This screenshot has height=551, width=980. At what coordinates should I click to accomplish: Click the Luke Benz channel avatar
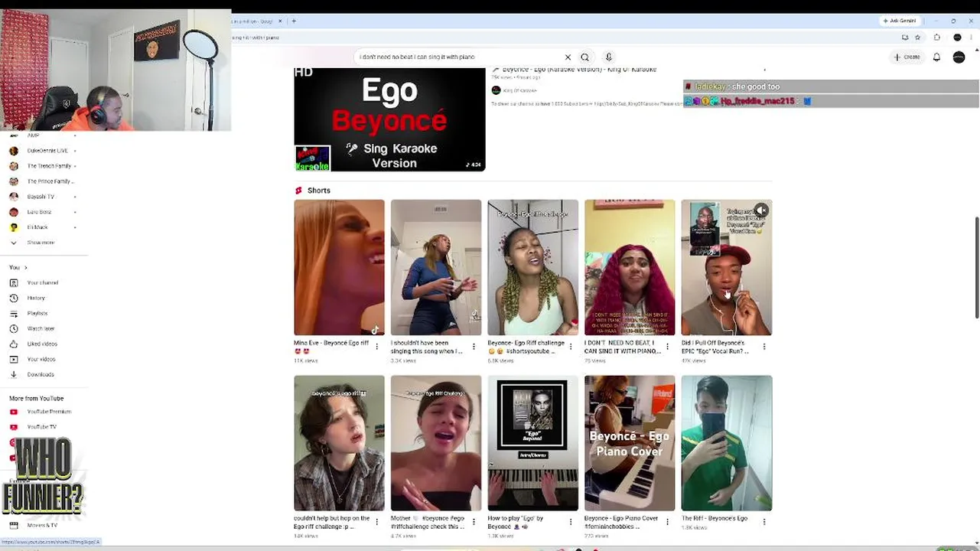13,212
